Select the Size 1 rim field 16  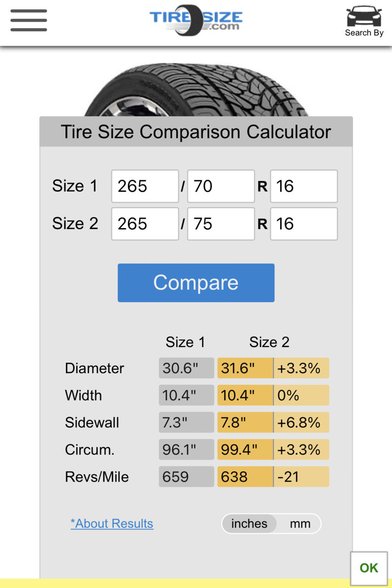pyautogui.click(x=304, y=186)
